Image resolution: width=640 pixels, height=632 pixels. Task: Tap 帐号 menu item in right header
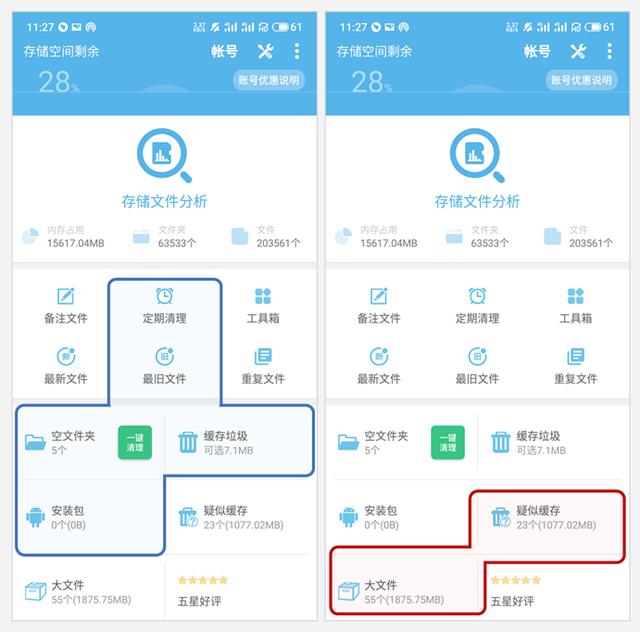[x=537, y=51]
